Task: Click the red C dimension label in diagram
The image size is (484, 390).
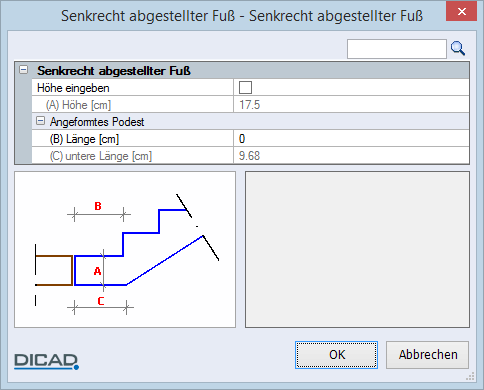Action: tap(101, 301)
